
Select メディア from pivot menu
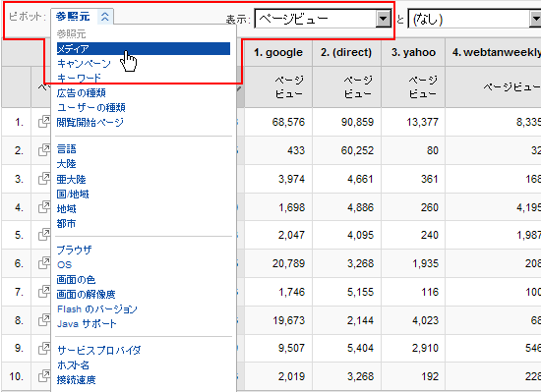144,48
